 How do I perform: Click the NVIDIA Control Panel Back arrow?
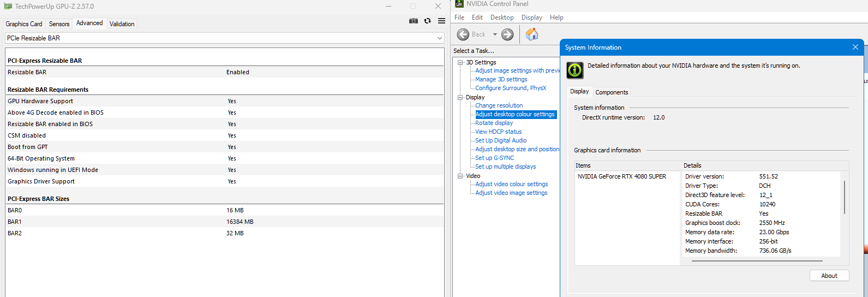click(x=463, y=34)
